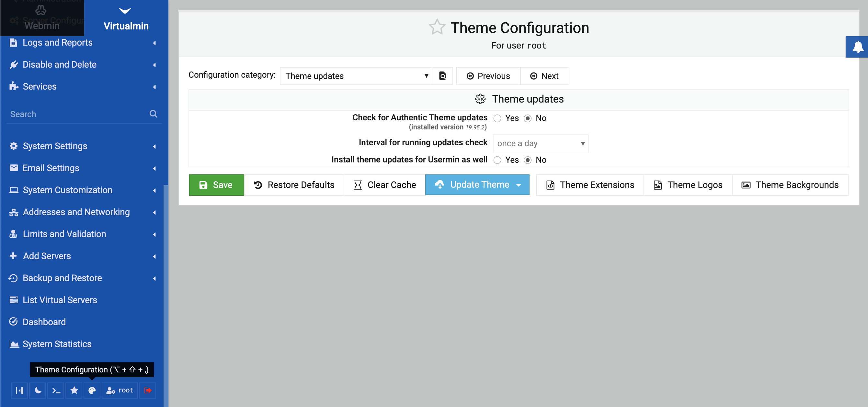Select Yes for Authentic Theme updates check

(497, 118)
